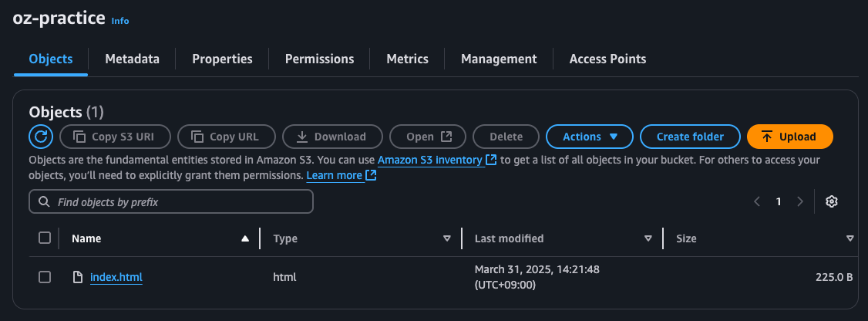Click the refresh objects icon
The width and height of the screenshot is (868, 321).
pos(40,137)
